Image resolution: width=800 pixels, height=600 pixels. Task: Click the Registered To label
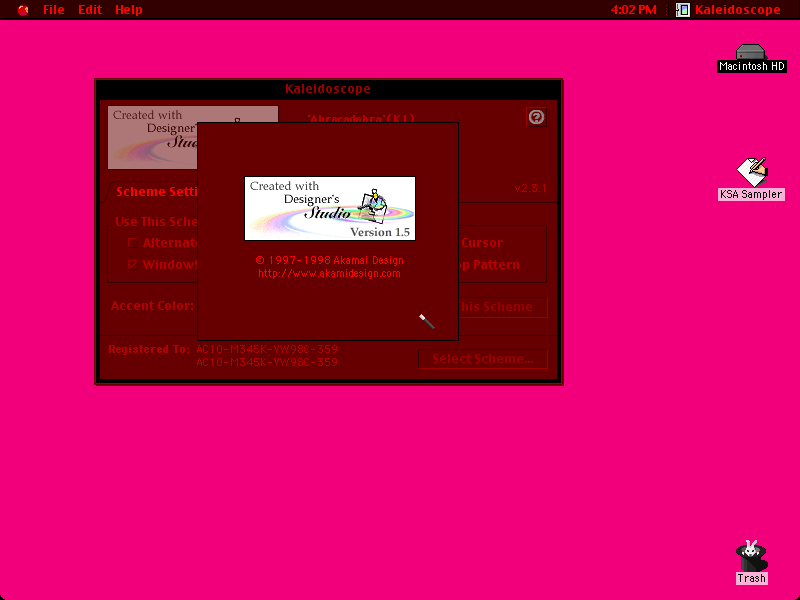point(149,349)
